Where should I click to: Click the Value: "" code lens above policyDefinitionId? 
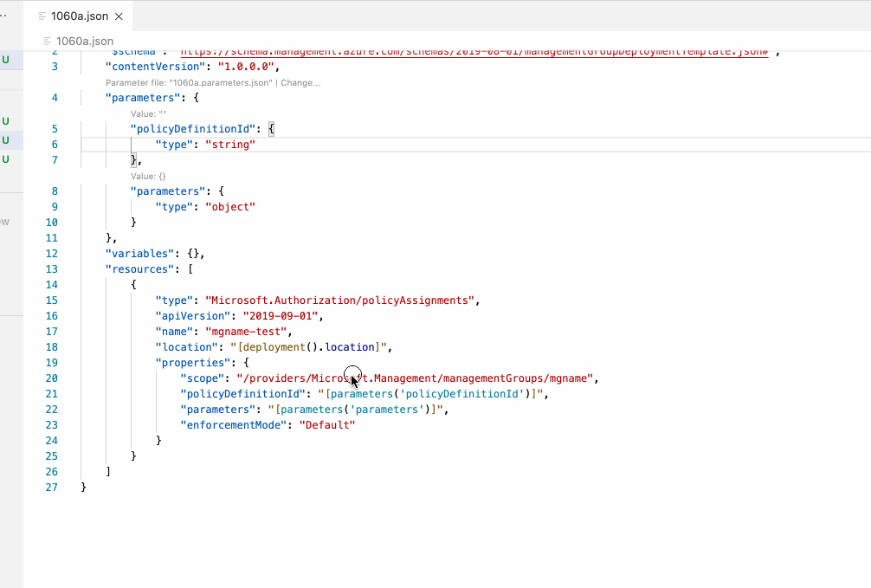coord(148,114)
